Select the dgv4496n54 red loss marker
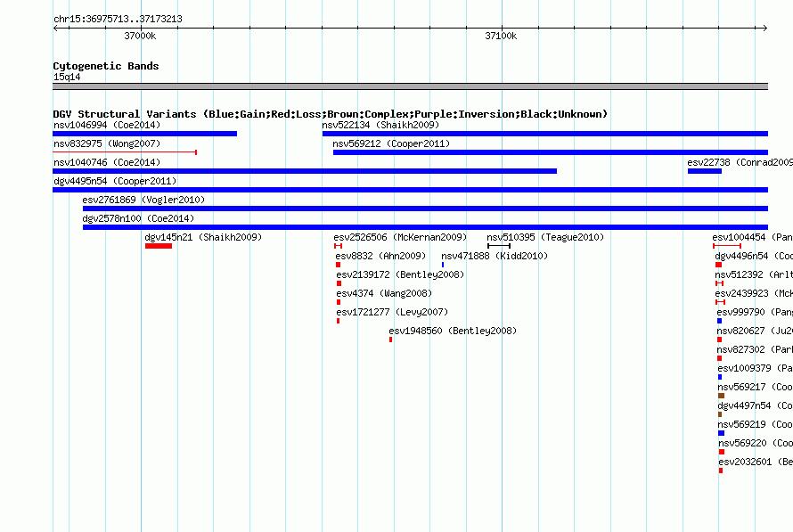 (x=719, y=265)
